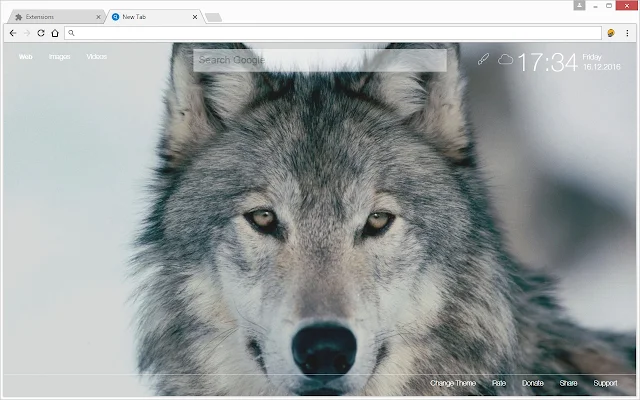This screenshot has height=400, width=640.
Task: Open the Chrome three-dot menu
Action: (x=627, y=33)
